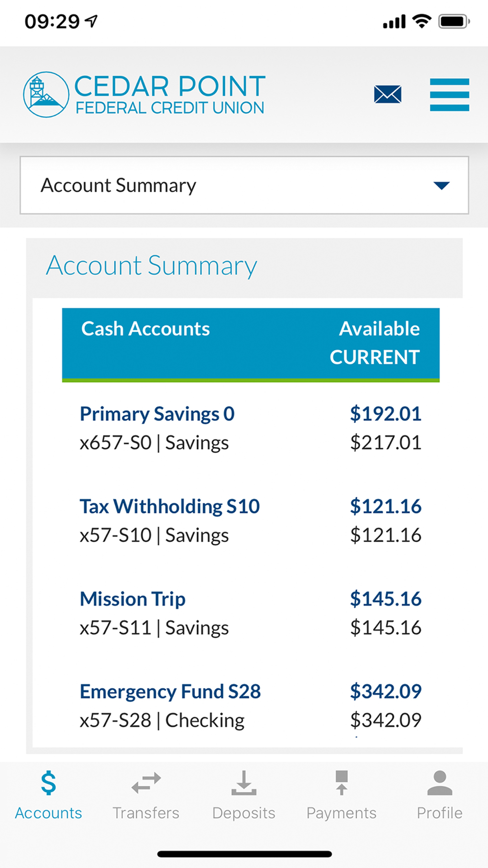Tap the Cedar Point lighthouse logo
Screen dimensions: 488x868
pos(46,95)
